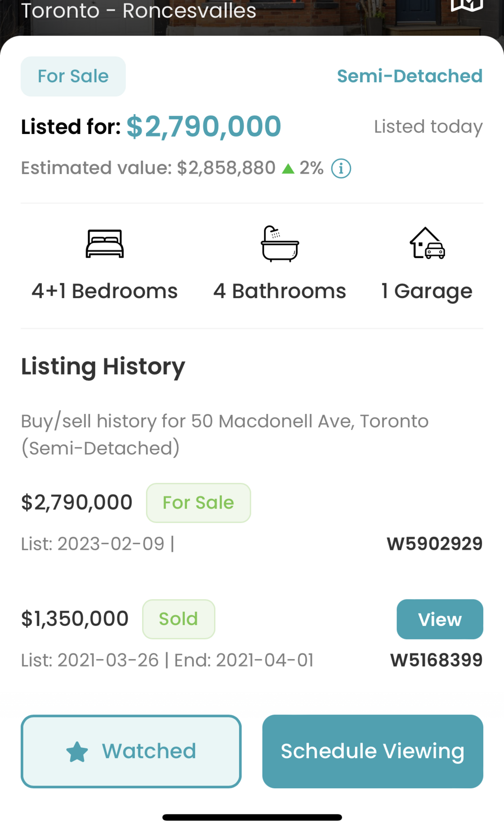Tap the Sold tag in listing history
Screen dimensions: 504x831
pyautogui.click(x=178, y=619)
